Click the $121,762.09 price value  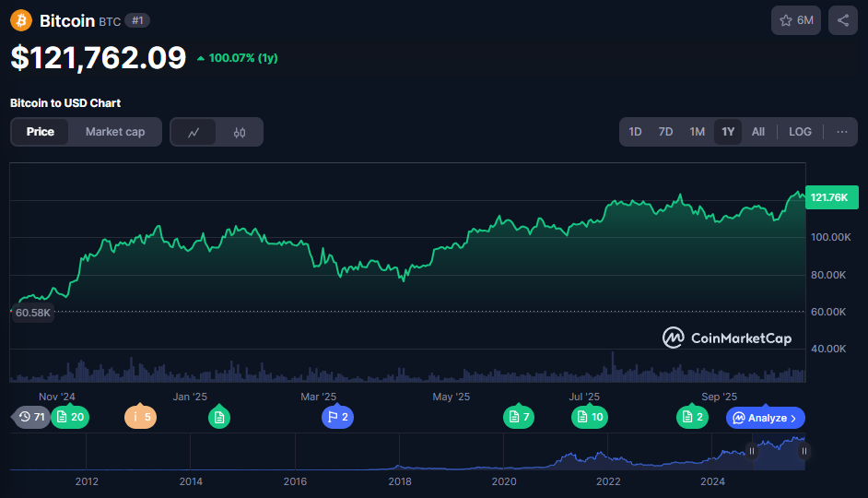pos(99,57)
